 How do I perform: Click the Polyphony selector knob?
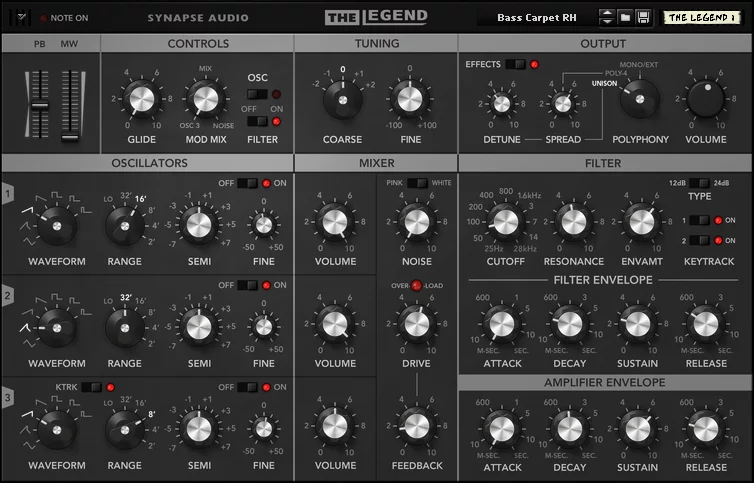(x=639, y=99)
